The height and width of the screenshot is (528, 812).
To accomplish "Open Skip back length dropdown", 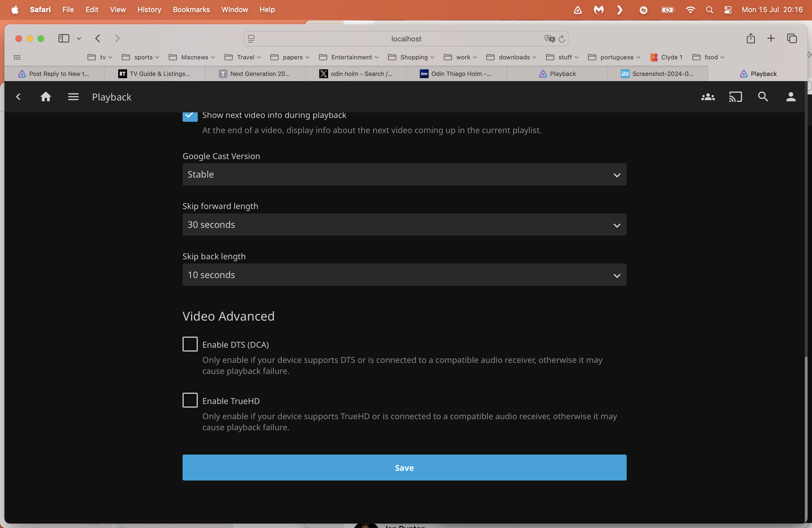I will tap(404, 274).
